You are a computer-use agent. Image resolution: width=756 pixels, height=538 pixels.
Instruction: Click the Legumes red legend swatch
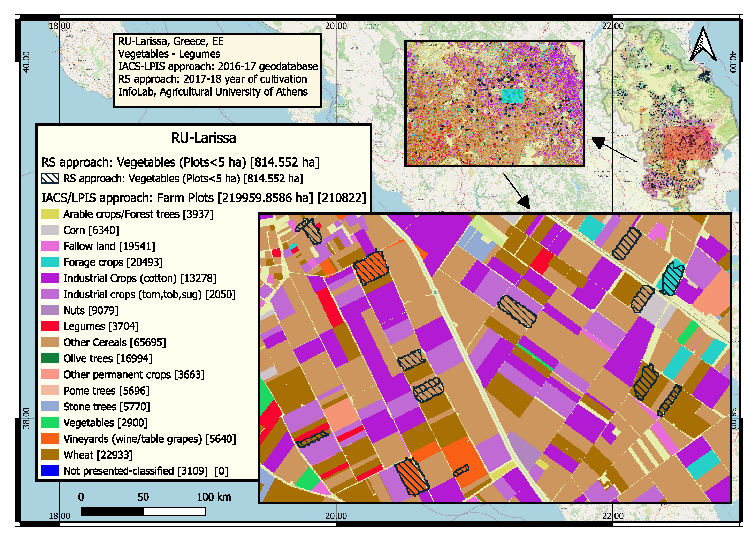(x=50, y=326)
